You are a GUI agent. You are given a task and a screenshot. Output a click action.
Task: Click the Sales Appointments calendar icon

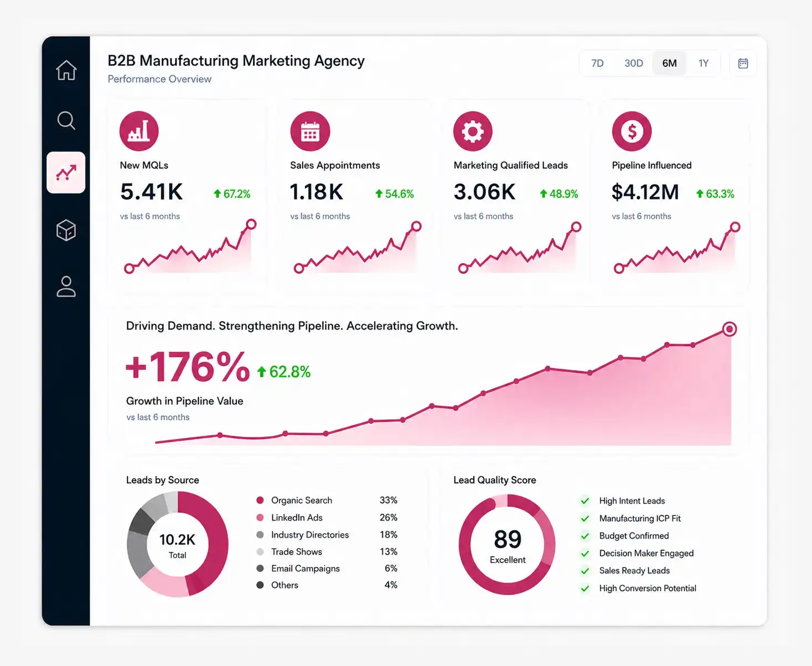coord(310,131)
